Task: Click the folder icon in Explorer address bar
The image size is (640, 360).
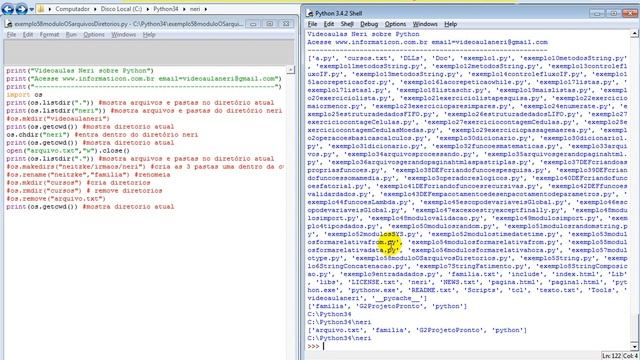Action: (41, 9)
